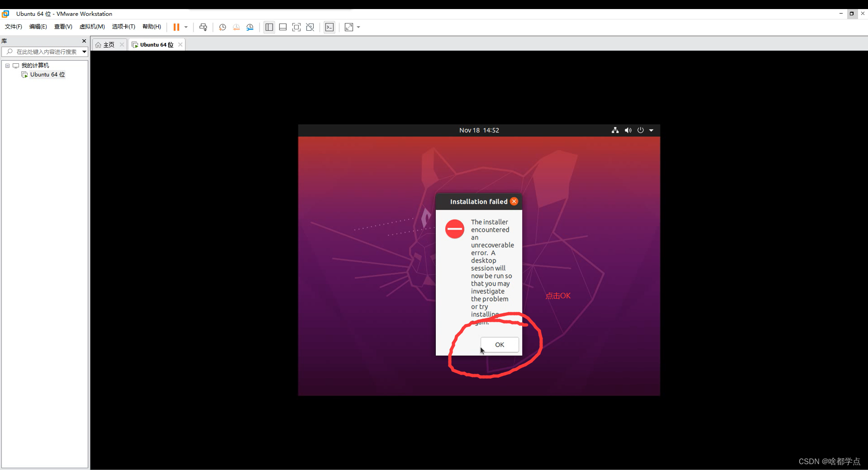Click the stretch guest display icon
This screenshot has height=470, width=868.
pyautogui.click(x=349, y=27)
